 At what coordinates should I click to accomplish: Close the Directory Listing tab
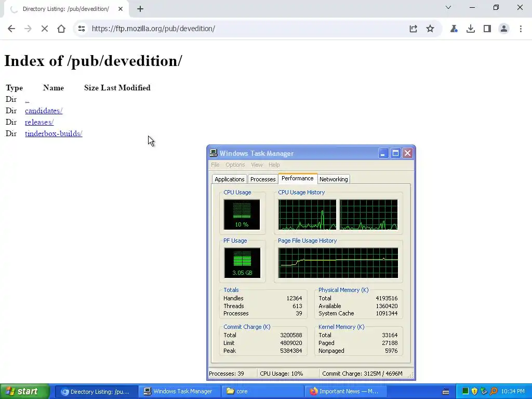121,9
